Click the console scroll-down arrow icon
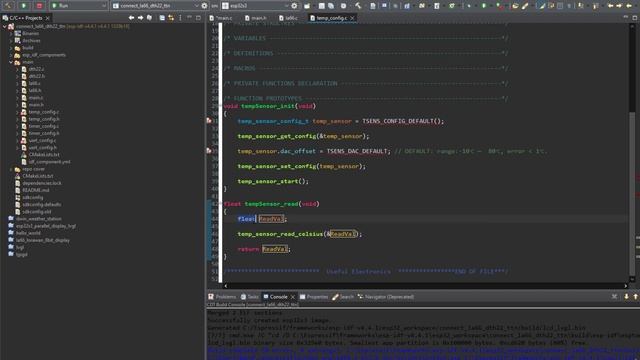The height and width of the screenshot is (360, 640). [x=626, y=297]
